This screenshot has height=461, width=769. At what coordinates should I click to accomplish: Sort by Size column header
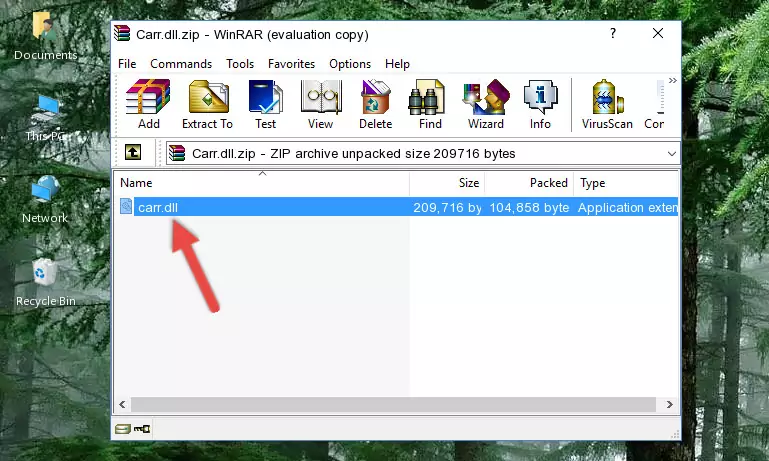tap(447, 183)
